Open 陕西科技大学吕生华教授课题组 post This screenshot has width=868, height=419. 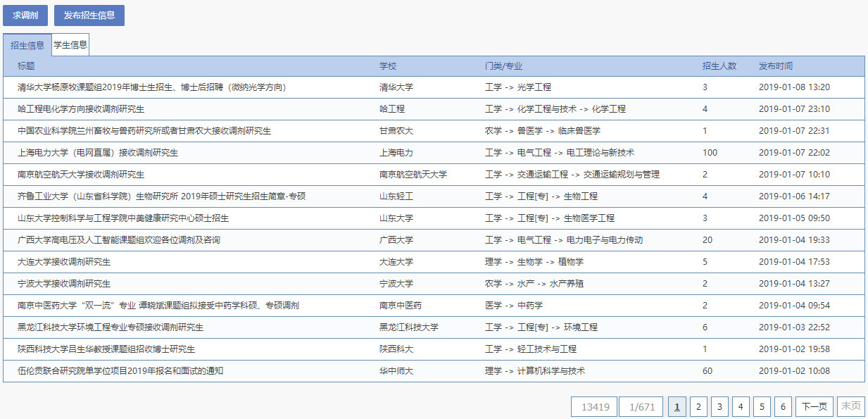point(106,349)
